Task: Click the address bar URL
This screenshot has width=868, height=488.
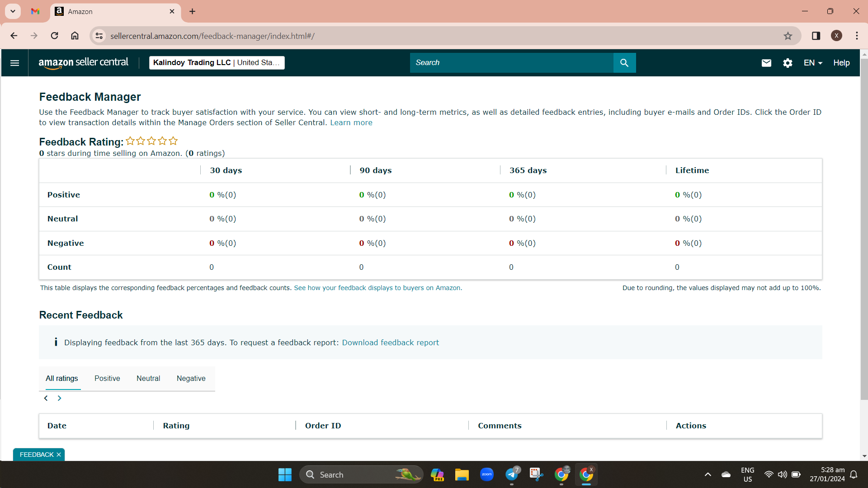Action: click(x=212, y=36)
